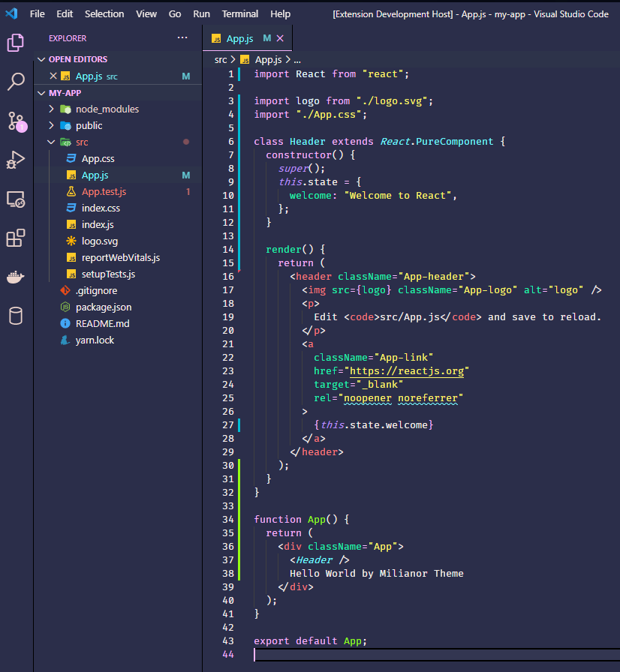Open Source Control view icon
Viewport: 620px width, 672px height.
coord(17,121)
